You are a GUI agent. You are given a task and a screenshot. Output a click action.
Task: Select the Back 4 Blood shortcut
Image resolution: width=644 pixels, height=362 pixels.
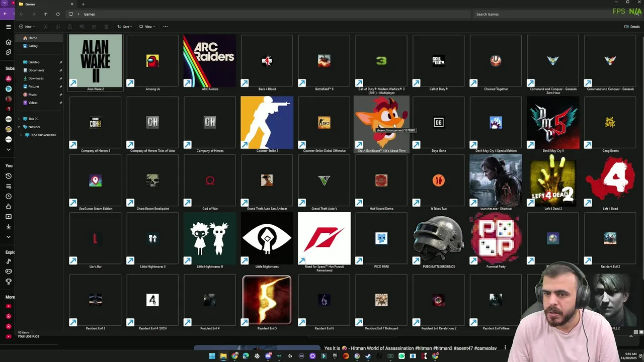point(267,63)
